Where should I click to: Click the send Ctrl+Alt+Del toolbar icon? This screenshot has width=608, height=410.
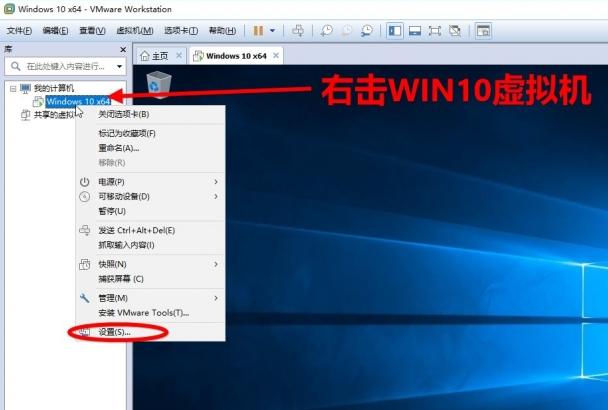click(298, 31)
